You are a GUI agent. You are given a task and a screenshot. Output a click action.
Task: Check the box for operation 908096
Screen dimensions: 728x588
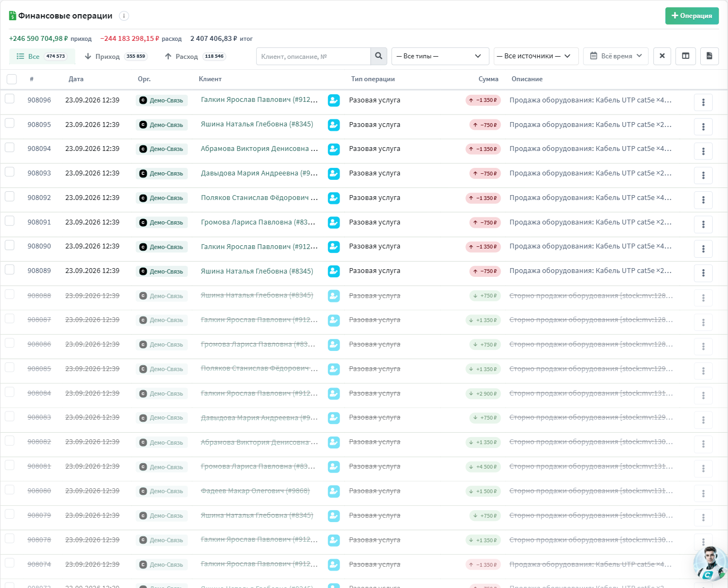coord(10,99)
